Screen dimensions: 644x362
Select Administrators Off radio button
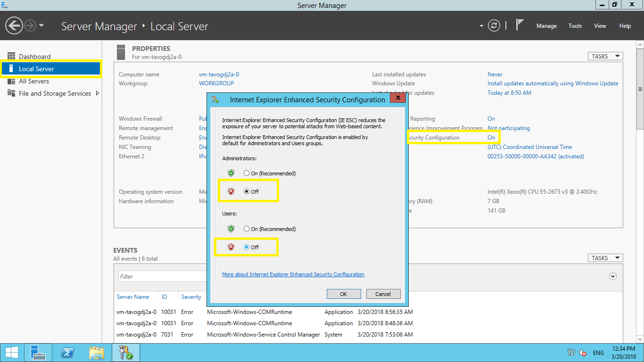(246, 191)
